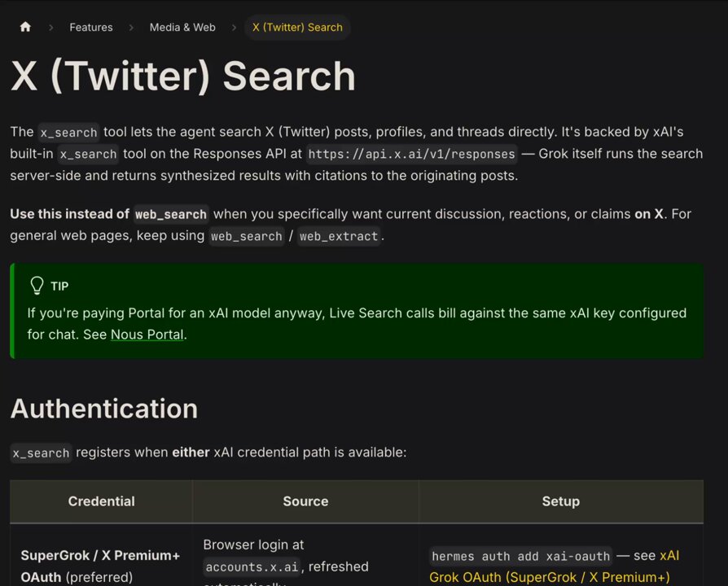
Task: Click the chevron after Features breadcrumb
Action: pyautogui.click(x=131, y=28)
